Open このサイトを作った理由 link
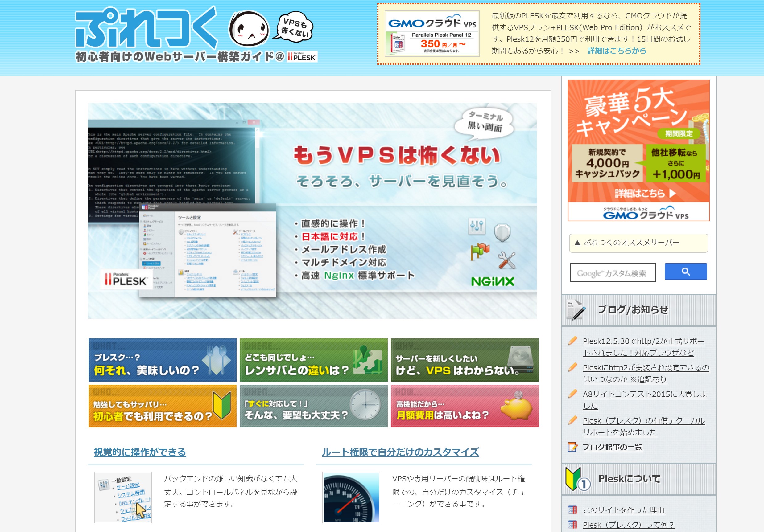764x532 pixels. pos(623,510)
